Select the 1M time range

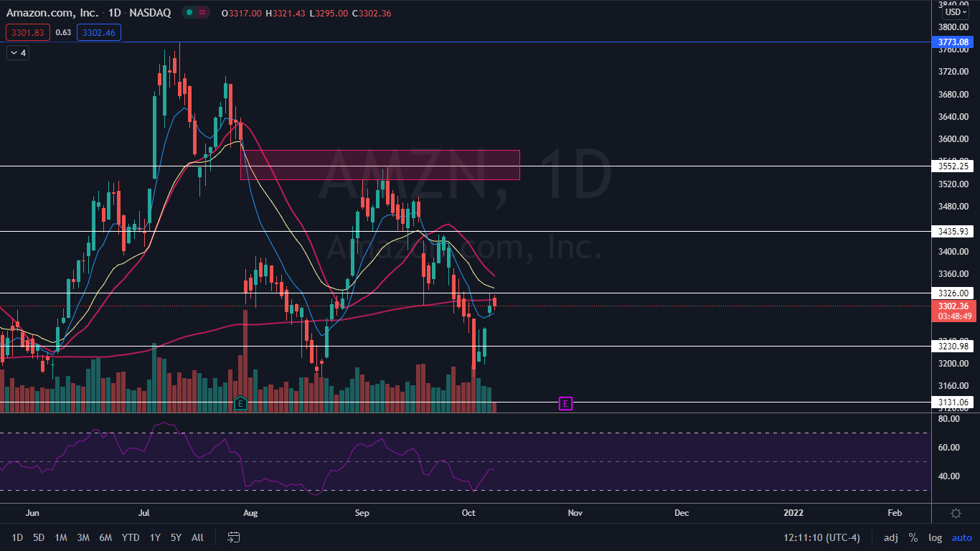click(x=61, y=537)
